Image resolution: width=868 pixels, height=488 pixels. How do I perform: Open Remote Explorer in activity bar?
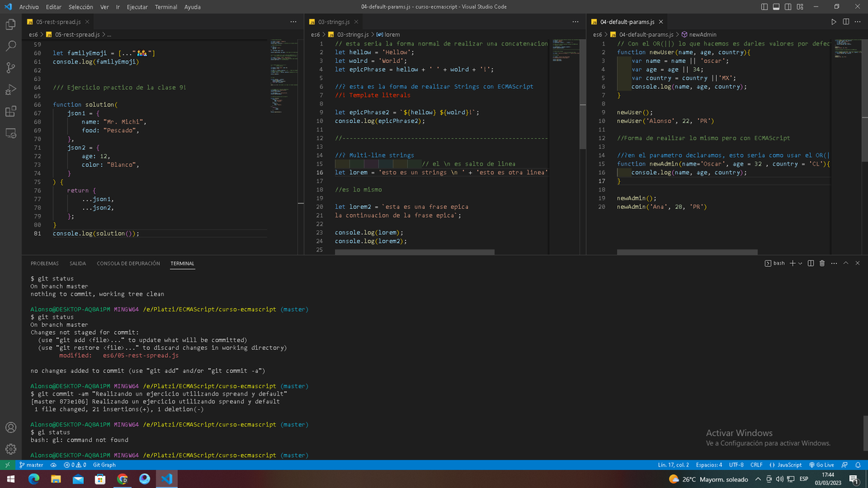click(x=11, y=133)
